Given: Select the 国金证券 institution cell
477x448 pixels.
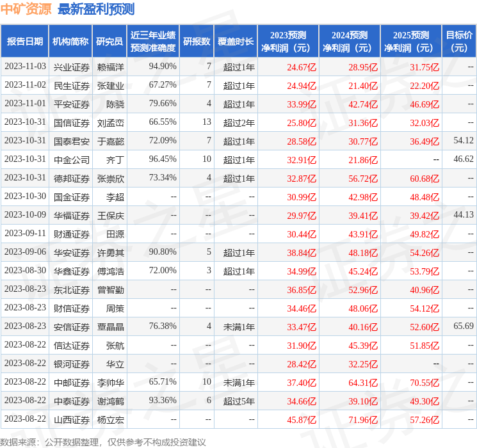Looking at the screenshot, I should (72, 196).
